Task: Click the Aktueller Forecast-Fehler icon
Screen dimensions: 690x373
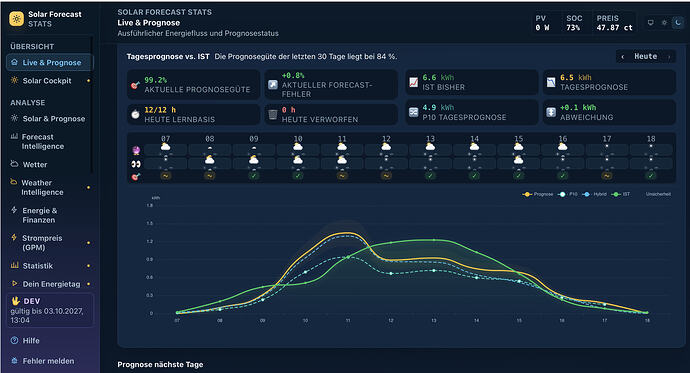Action: 273,84
